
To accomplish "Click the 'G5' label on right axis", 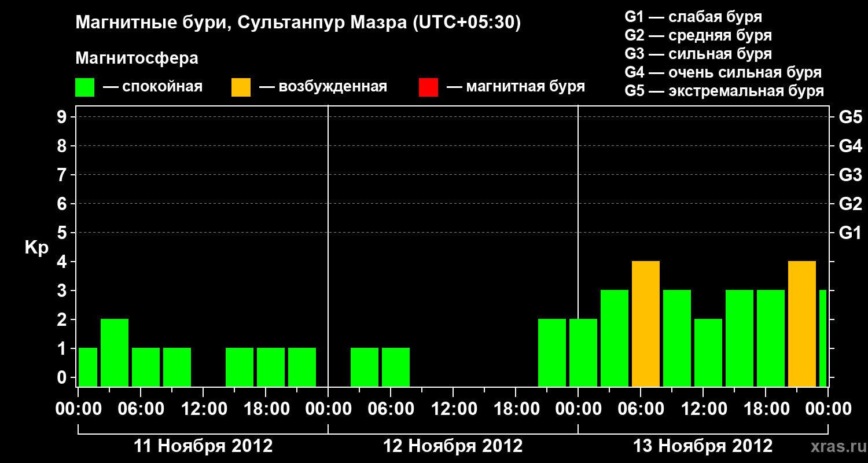I will click(850, 117).
